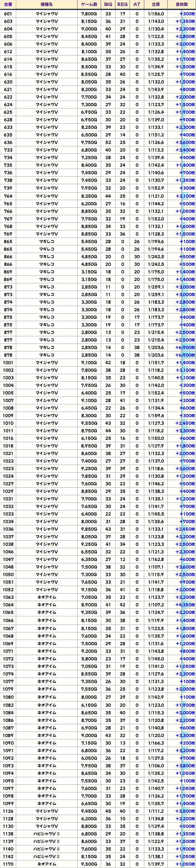
Task: Click BIG count 52 for machine 636
Action: click(108, 143)
